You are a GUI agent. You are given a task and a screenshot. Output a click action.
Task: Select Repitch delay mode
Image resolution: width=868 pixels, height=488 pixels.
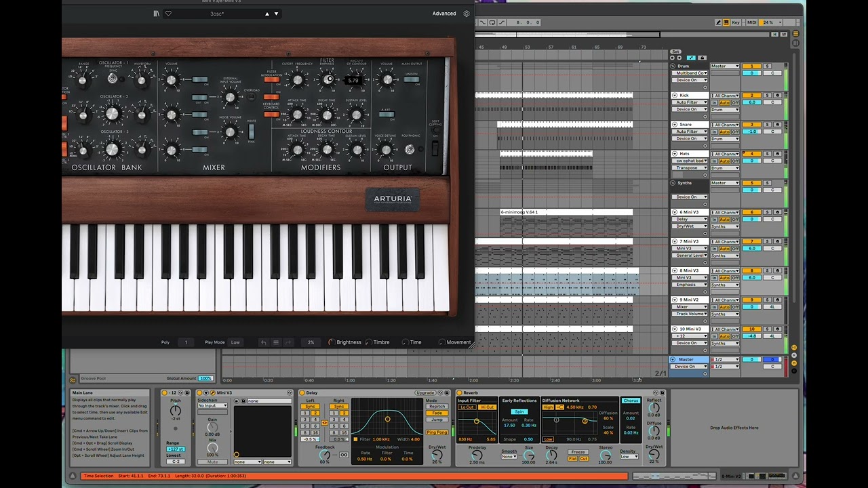click(437, 407)
